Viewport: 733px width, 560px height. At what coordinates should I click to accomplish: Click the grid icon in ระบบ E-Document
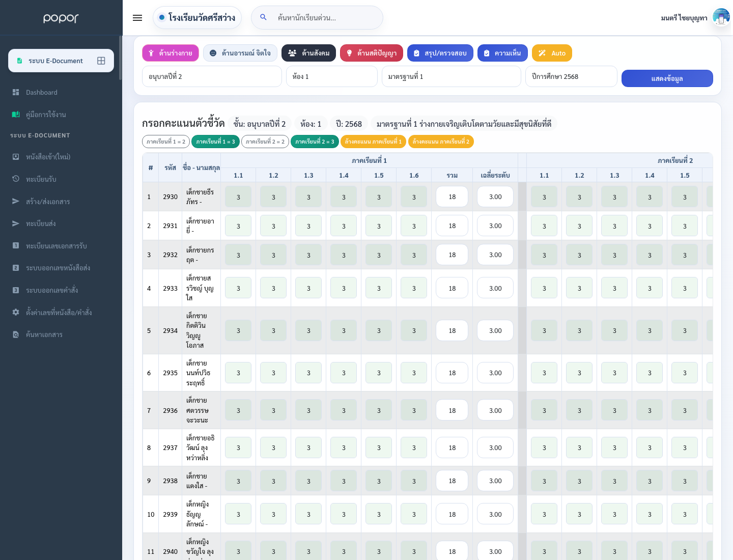coord(101,61)
